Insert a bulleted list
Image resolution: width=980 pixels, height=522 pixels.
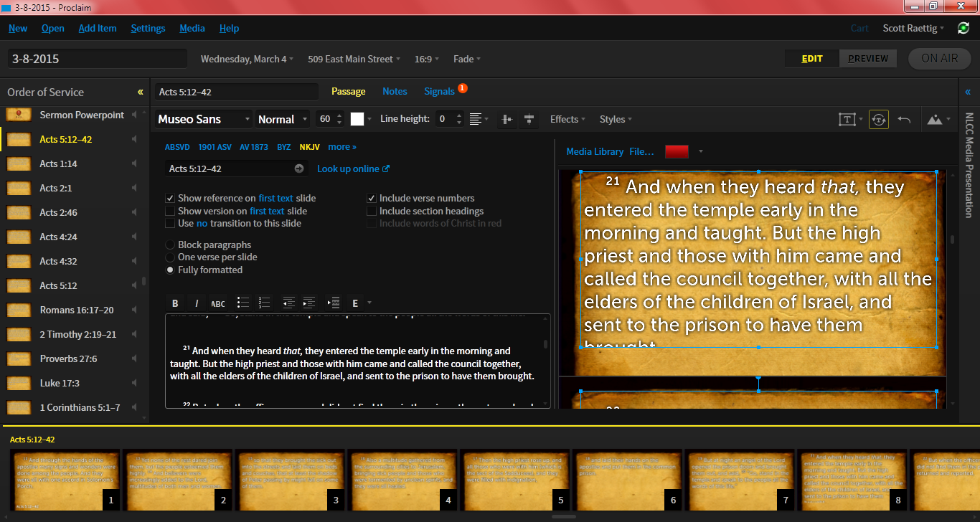point(243,303)
